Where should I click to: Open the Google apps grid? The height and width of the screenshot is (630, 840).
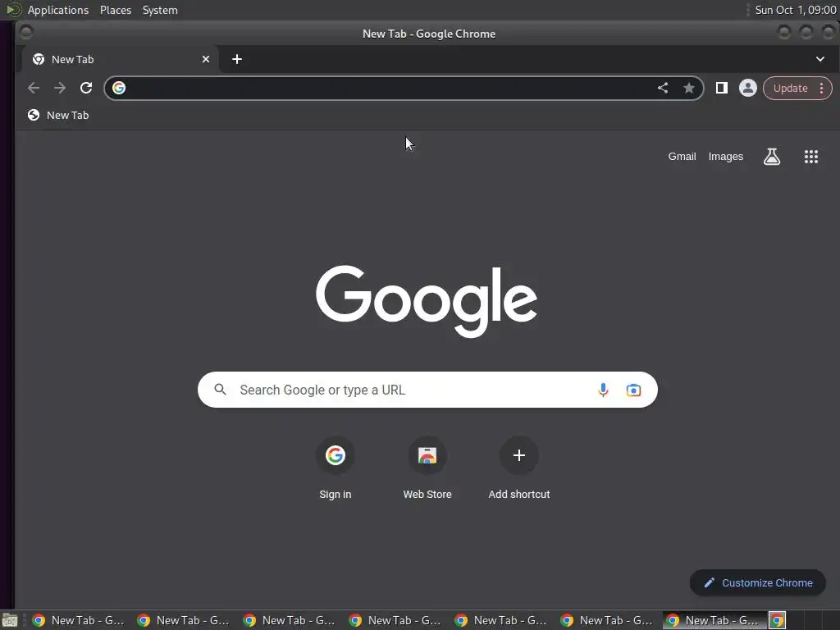click(x=811, y=157)
